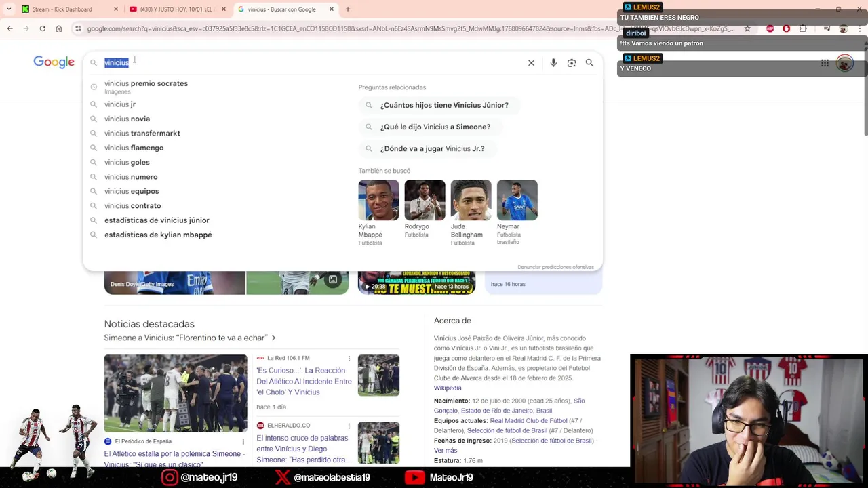Open Chrome profile avatar in toolbar

(843, 28)
